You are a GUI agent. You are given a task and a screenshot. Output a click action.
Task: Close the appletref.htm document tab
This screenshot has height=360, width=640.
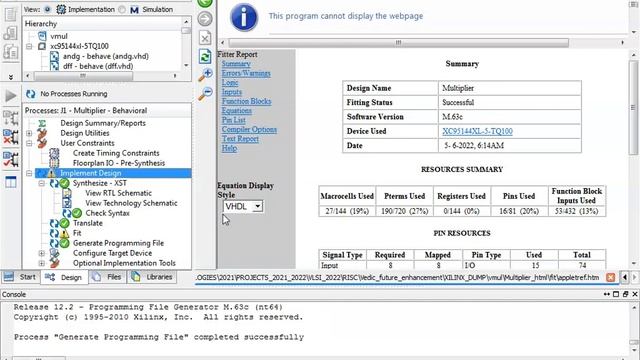coord(611,278)
